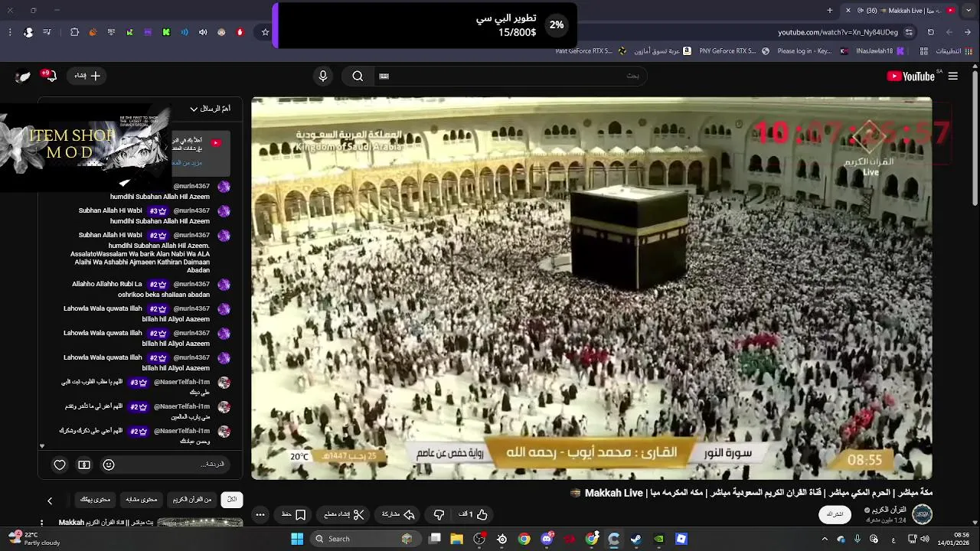Open File Explorer from the taskbar
Viewport: 980px width, 551px height.
(x=457, y=539)
